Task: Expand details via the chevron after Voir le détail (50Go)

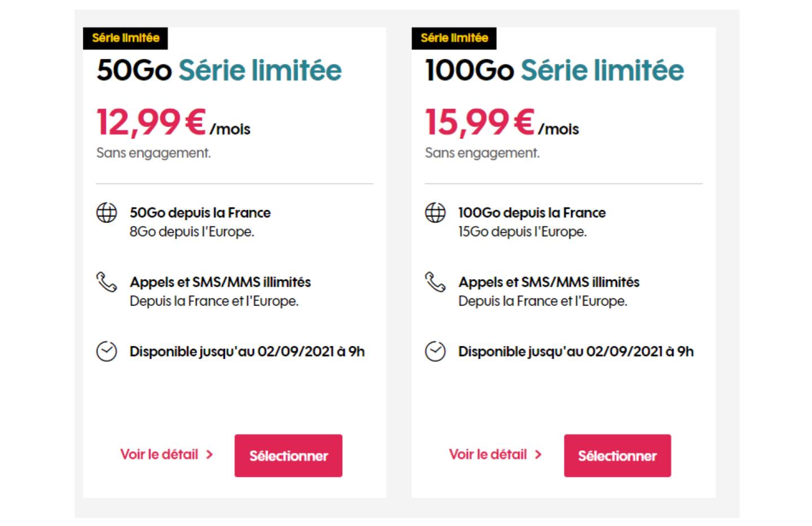Action: coord(209,455)
